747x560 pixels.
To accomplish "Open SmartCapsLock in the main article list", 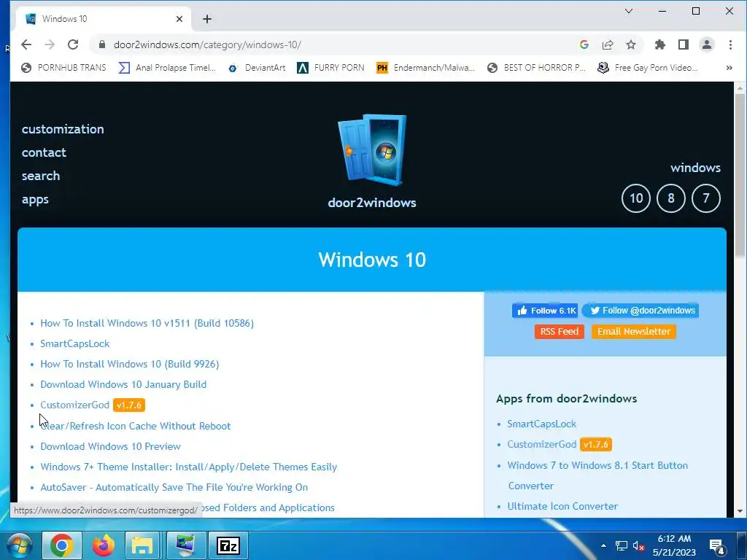I will click(75, 344).
